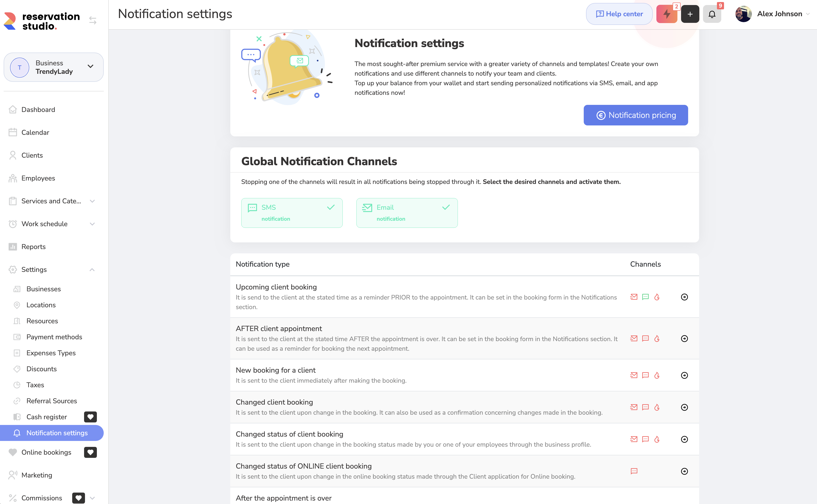817x504 pixels.
Task: Open Calendar from the sidebar
Action: (x=35, y=132)
